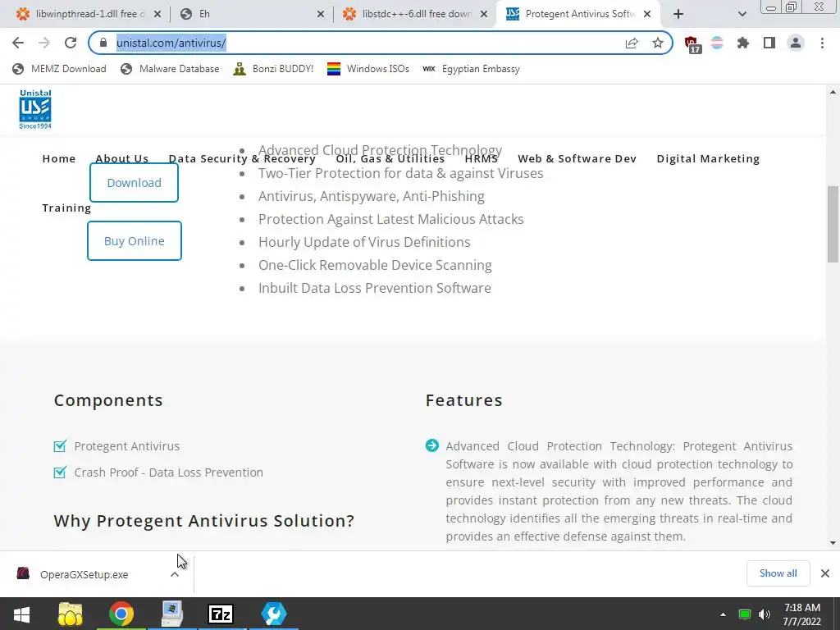This screenshot has width=840, height=630.
Task: Open the Windows Start button
Action: 21,614
